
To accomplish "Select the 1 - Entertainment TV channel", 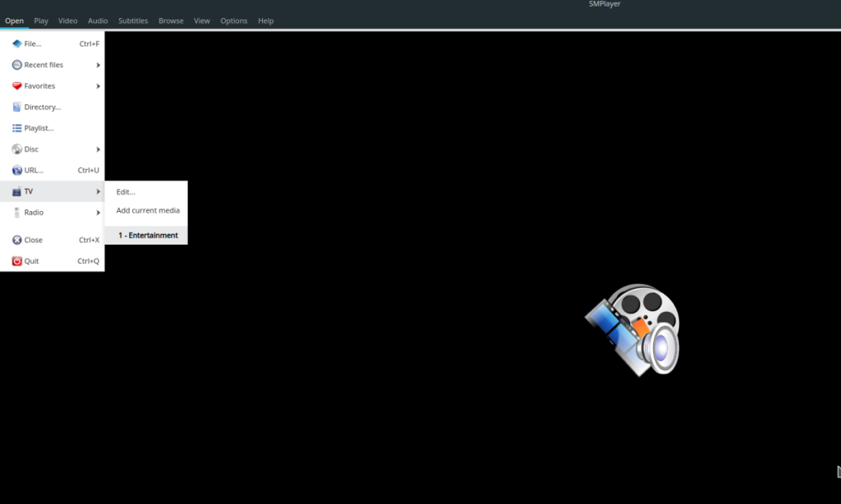I will (x=148, y=235).
